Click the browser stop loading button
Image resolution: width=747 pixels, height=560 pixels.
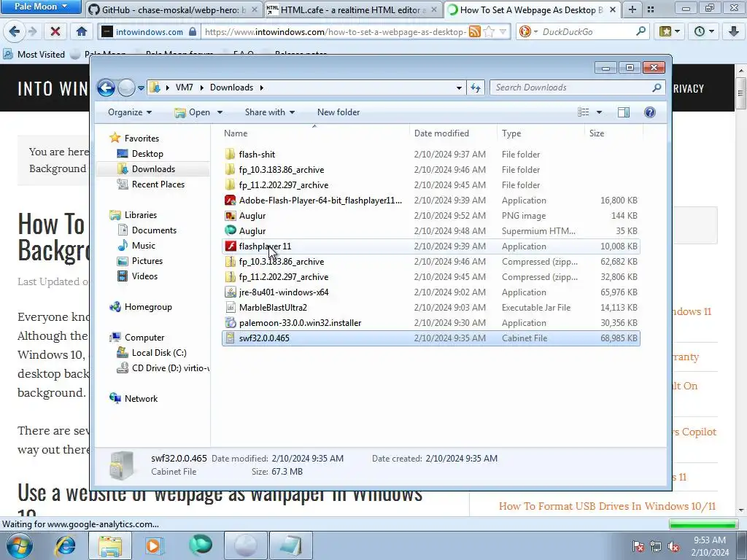pyautogui.click(x=55, y=31)
